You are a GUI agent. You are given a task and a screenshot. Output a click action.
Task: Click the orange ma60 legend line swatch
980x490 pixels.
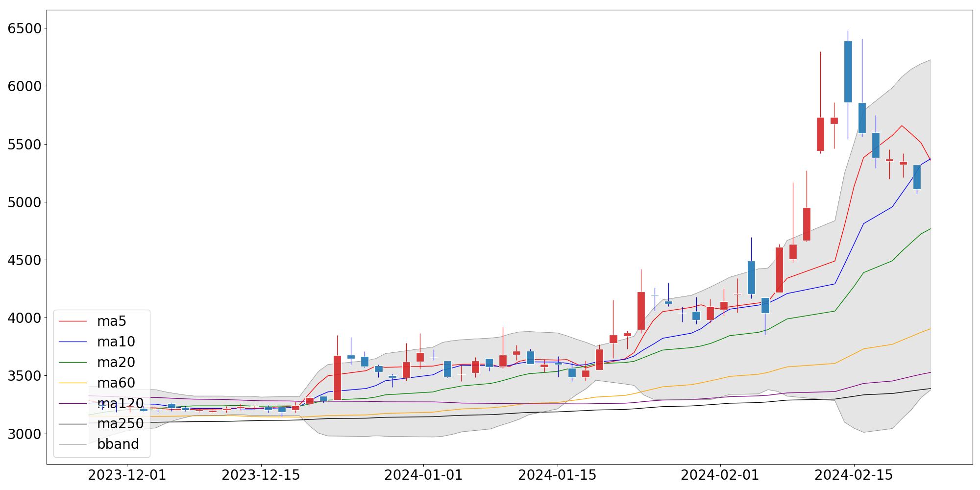73,383
